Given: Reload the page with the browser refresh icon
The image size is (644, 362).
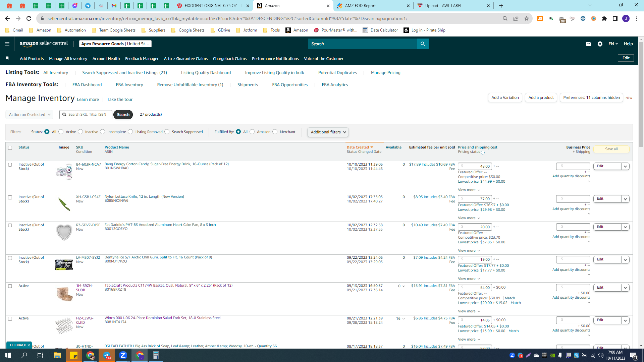Looking at the screenshot, I should (29, 18).
